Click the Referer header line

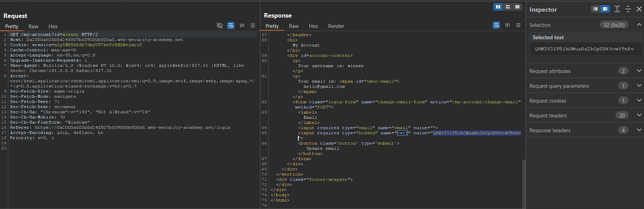pos(120,127)
